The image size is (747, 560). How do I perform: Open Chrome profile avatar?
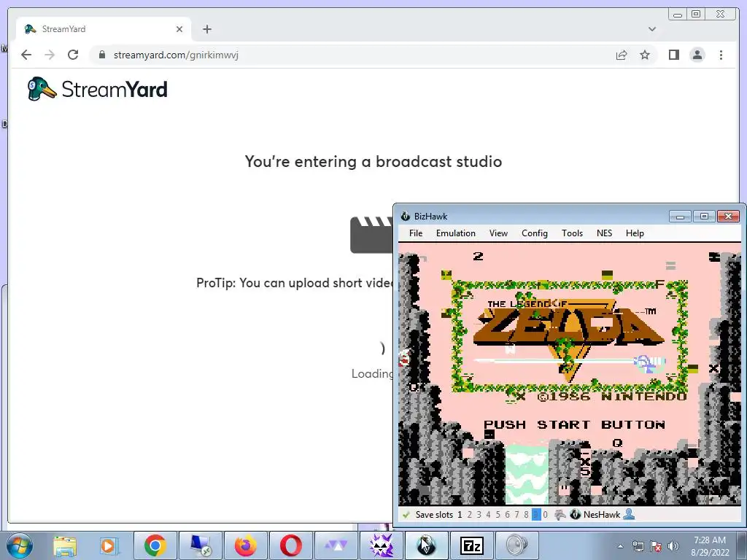(697, 55)
